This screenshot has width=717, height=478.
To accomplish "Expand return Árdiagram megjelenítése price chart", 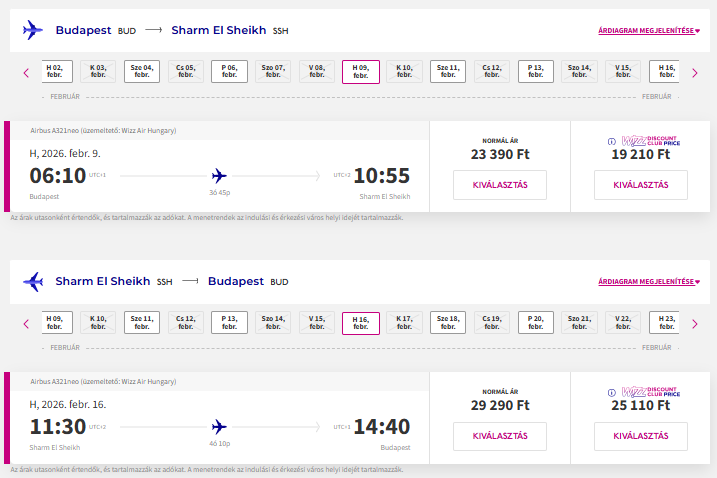I will (x=649, y=282).
